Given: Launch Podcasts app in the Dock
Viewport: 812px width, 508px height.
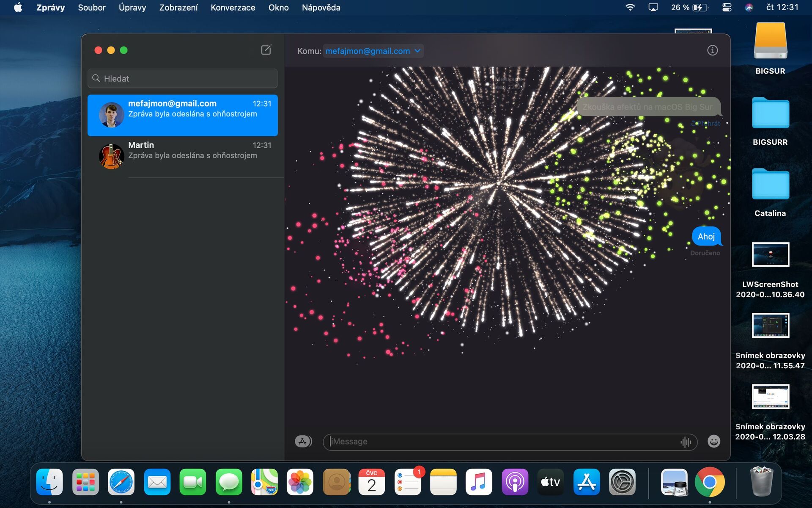Looking at the screenshot, I should (x=515, y=482).
